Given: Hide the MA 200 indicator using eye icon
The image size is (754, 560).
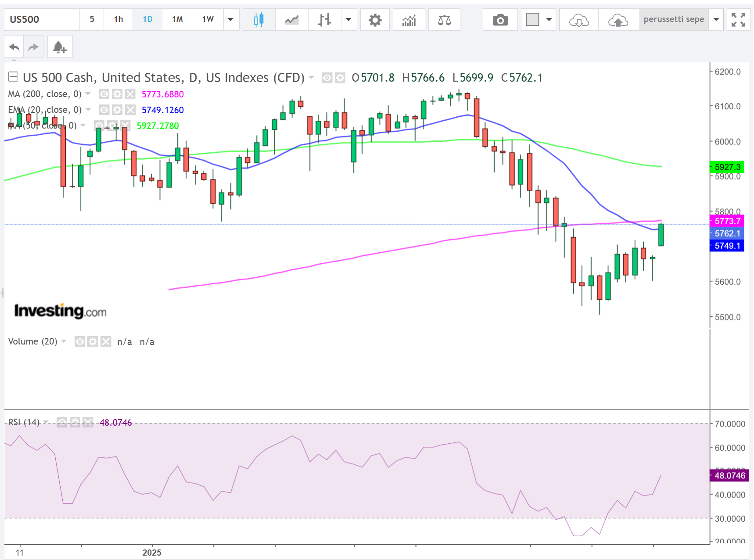Looking at the screenshot, I should click(104, 94).
